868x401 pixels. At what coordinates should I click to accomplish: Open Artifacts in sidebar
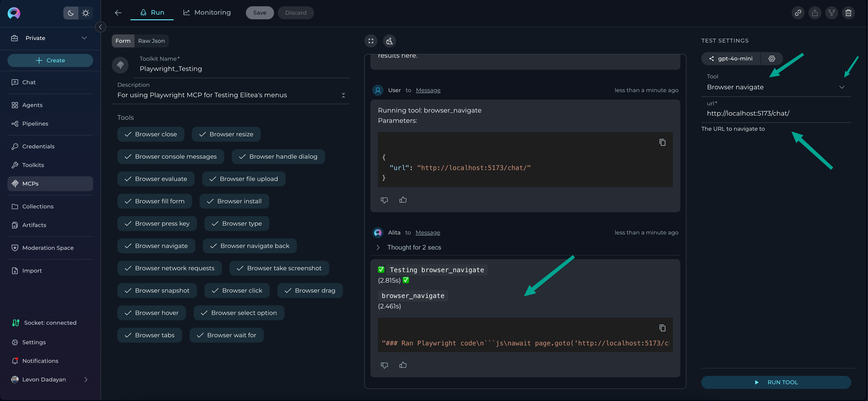pyautogui.click(x=50, y=225)
